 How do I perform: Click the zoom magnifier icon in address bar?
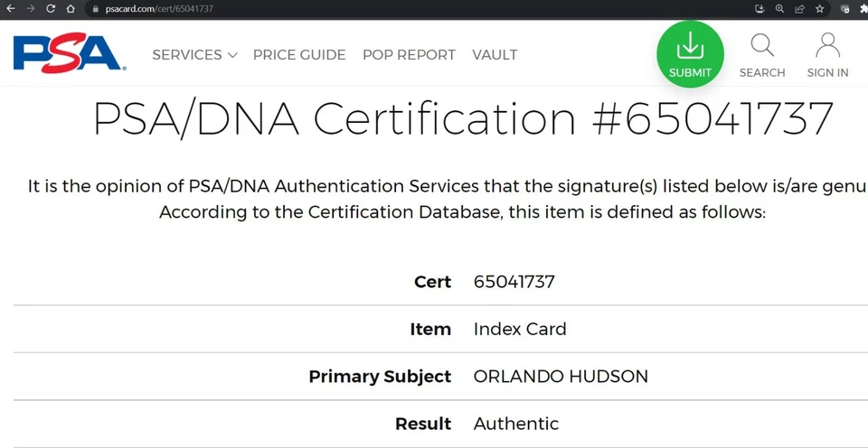(x=780, y=8)
